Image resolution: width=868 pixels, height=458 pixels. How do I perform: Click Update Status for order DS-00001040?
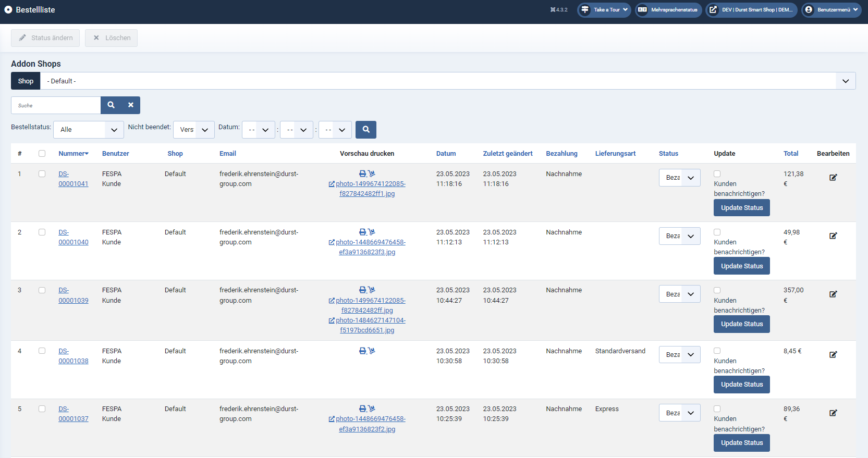[x=742, y=266]
